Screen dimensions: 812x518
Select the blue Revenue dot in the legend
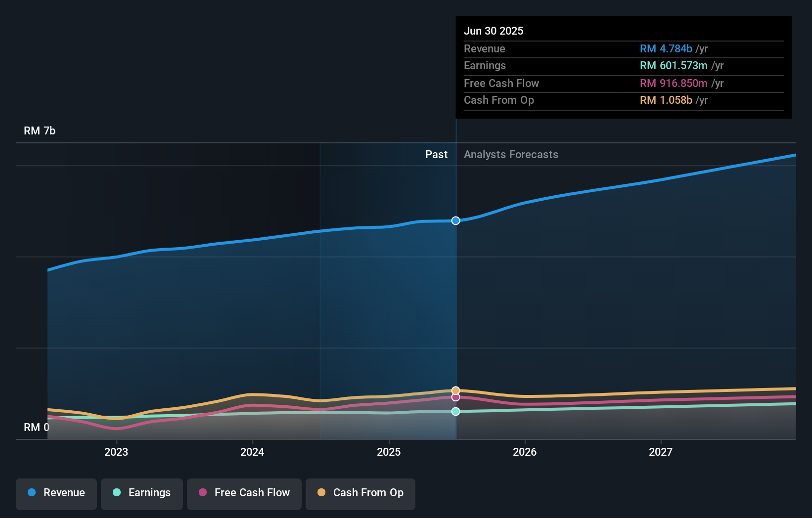(x=32, y=493)
